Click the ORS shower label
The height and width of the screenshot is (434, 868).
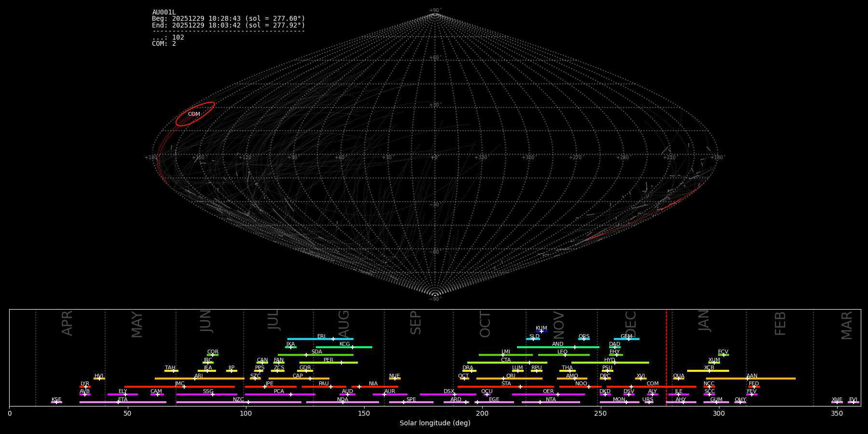(x=584, y=337)
